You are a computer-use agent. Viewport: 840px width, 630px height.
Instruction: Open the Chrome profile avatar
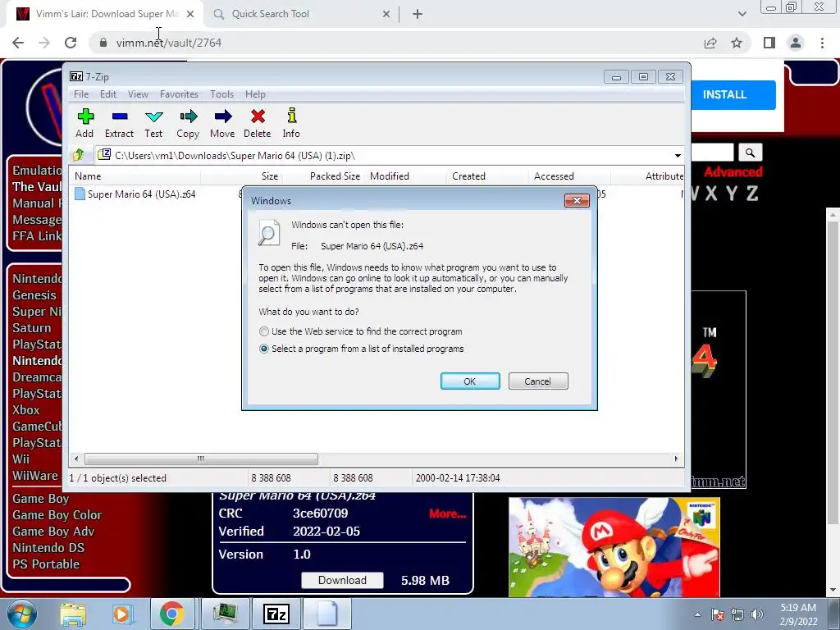click(796, 43)
